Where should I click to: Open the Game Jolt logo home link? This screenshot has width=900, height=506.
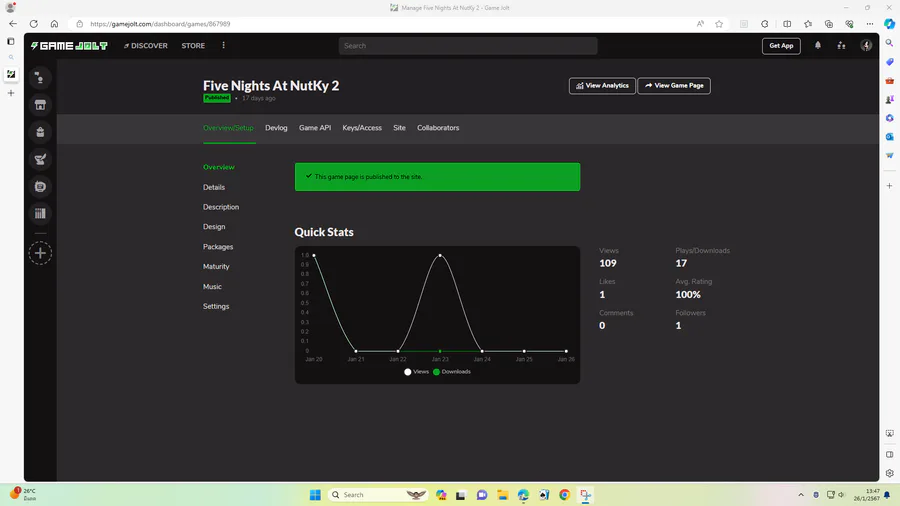(x=69, y=46)
